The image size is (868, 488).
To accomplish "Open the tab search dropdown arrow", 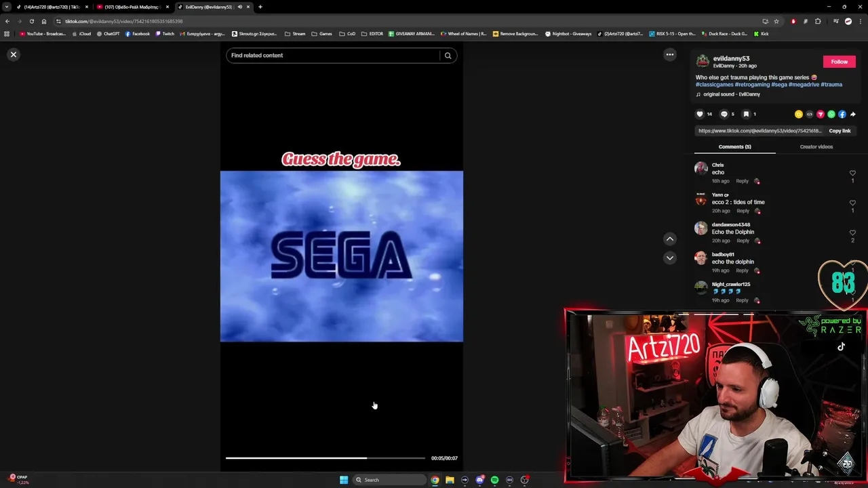I will click(7, 7).
